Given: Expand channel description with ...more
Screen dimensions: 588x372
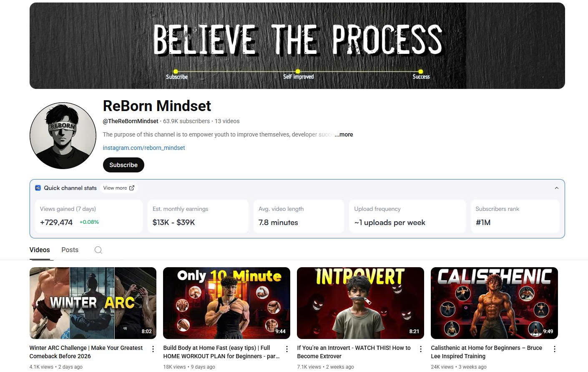Looking at the screenshot, I should tap(344, 134).
